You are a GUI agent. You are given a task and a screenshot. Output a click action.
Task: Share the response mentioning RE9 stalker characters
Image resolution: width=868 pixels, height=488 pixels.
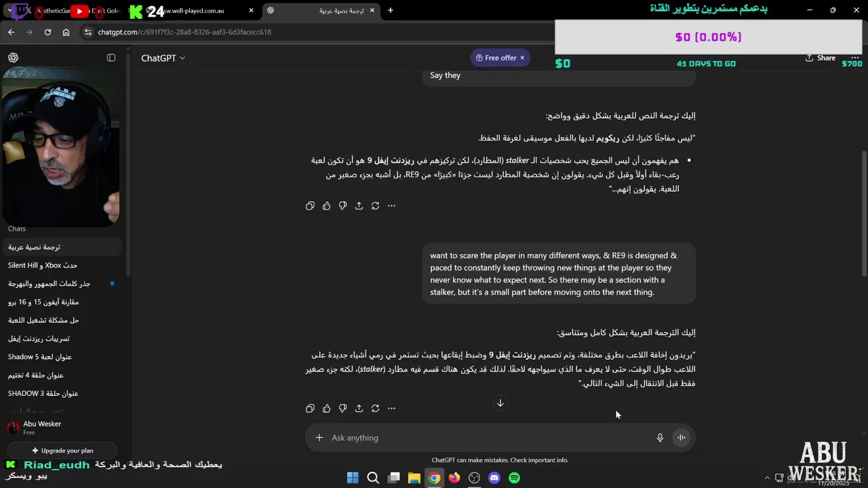point(359,205)
